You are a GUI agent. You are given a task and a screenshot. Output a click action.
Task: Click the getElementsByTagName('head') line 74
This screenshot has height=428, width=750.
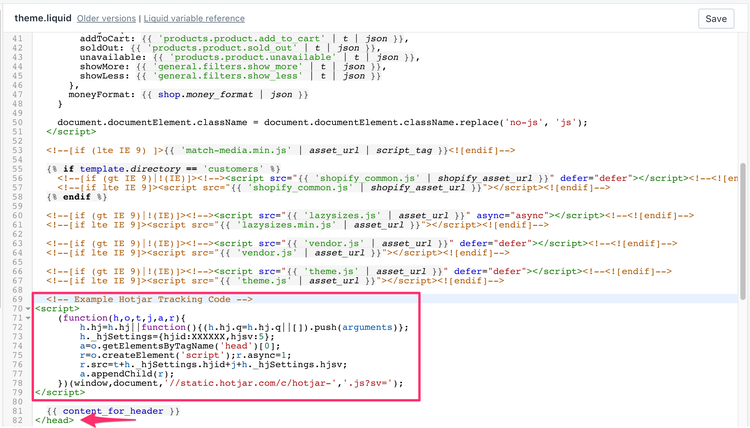pos(180,346)
